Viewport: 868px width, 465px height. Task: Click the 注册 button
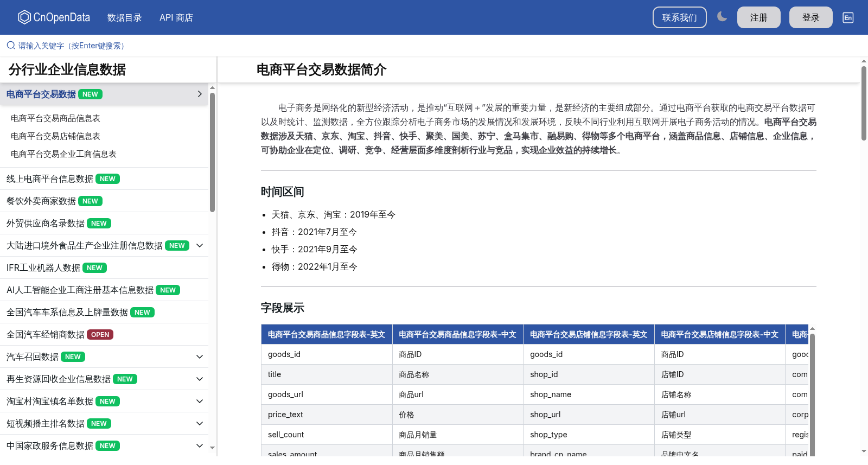(758, 17)
